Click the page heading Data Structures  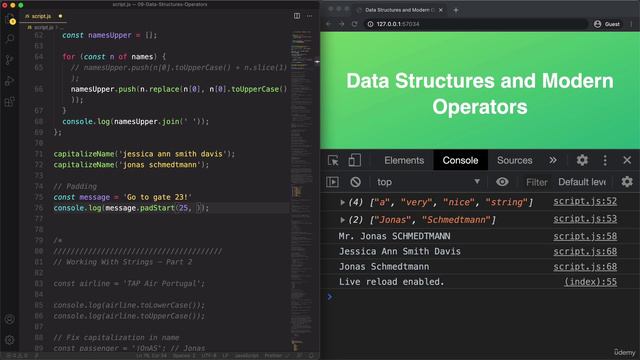480,94
